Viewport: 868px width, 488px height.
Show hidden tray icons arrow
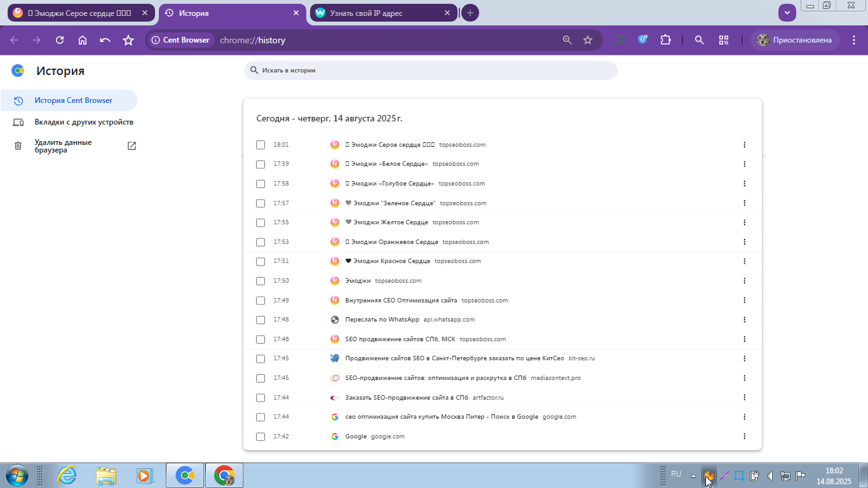(x=693, y=475)
